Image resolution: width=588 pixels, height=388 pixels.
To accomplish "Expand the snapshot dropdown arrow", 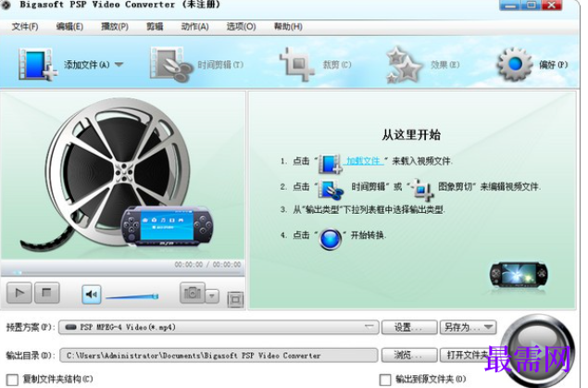I will 212,296.
